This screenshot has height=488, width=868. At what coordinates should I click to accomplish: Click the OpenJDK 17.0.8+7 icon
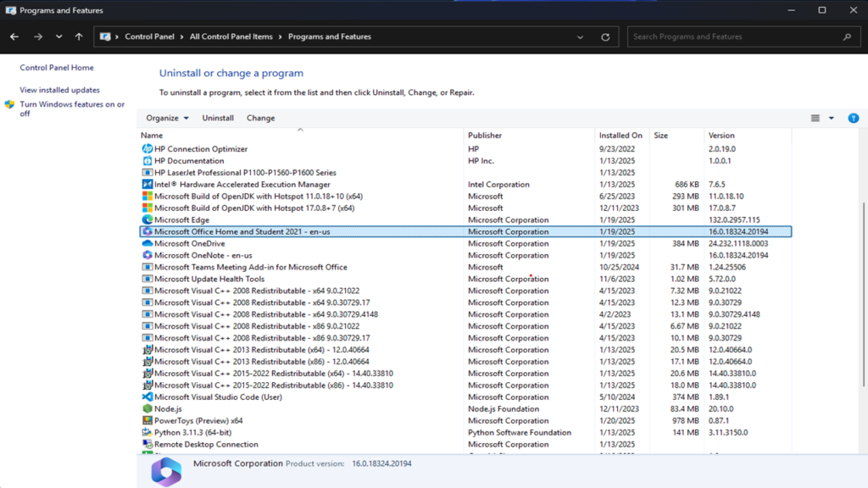(147, 208)
